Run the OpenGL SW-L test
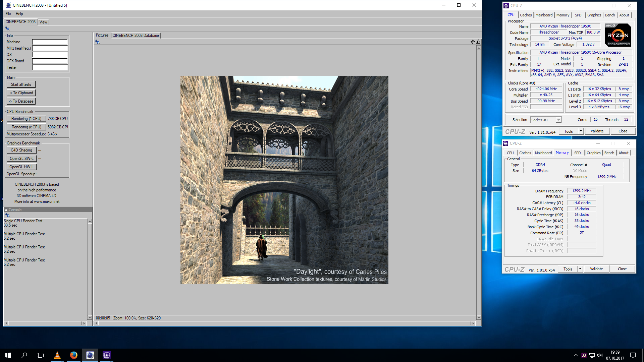The image size is (644, 362). [x=21, y=159]
